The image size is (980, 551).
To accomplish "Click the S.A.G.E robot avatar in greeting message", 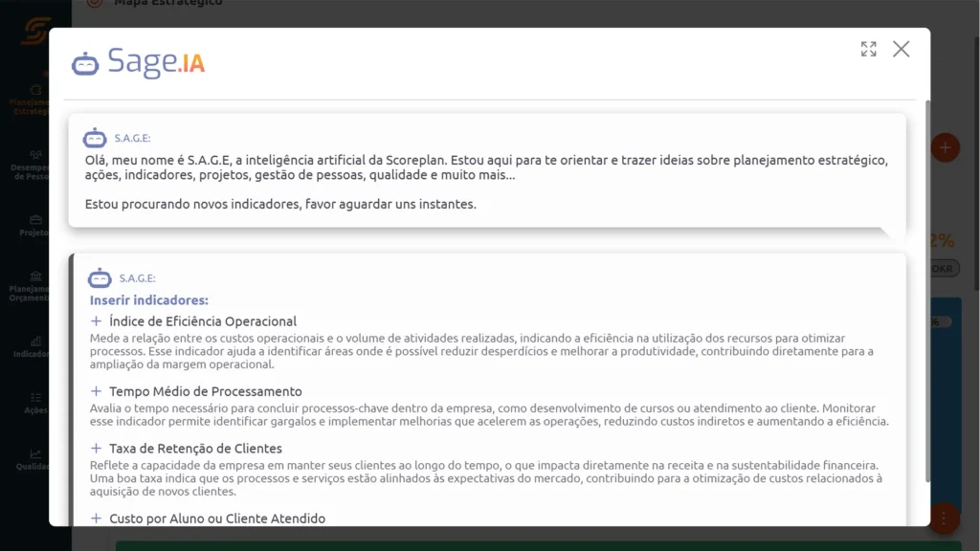I will 95,138.
